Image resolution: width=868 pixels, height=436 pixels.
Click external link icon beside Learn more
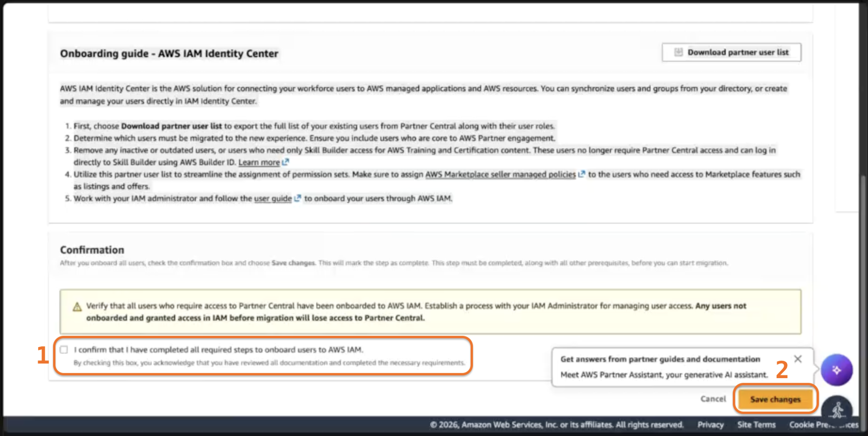click(x=285, y=162)
